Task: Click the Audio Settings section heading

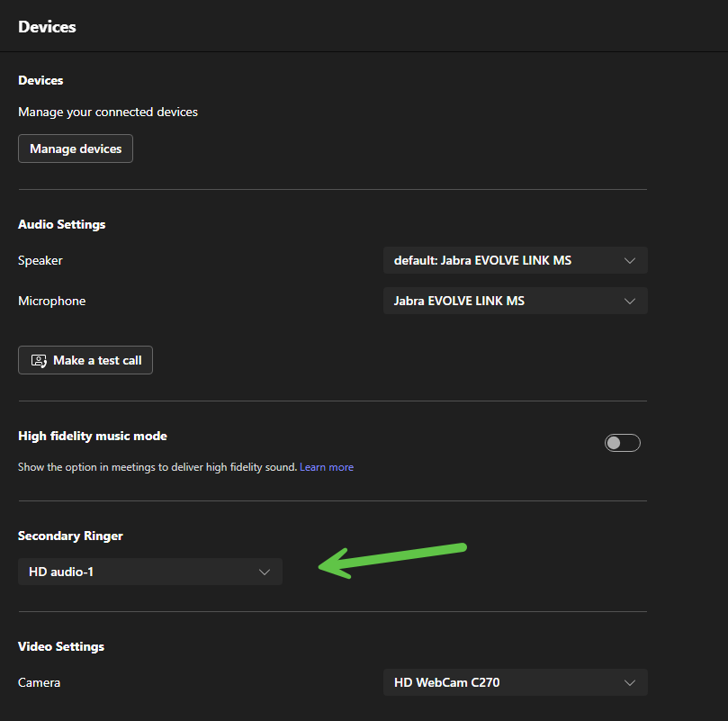Action: tap(61, 224)
